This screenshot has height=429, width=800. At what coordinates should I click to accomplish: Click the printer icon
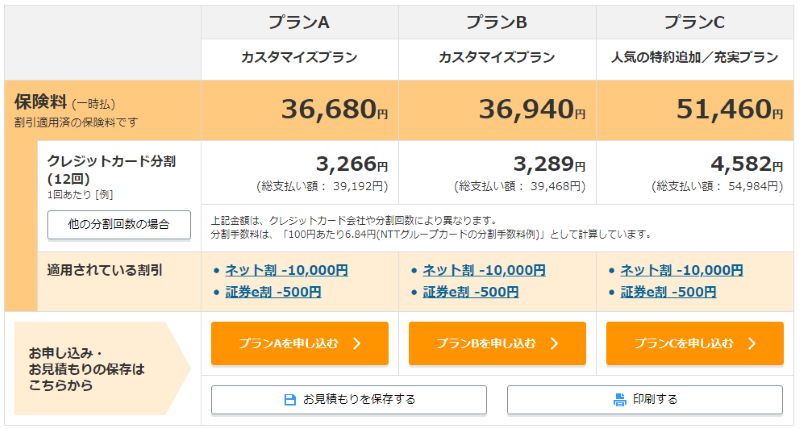click(619, 400)
